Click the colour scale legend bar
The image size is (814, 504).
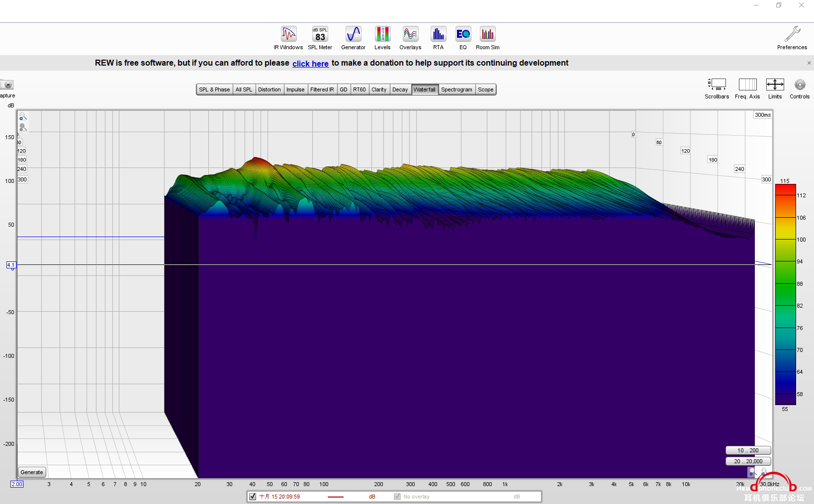point(785,294)
